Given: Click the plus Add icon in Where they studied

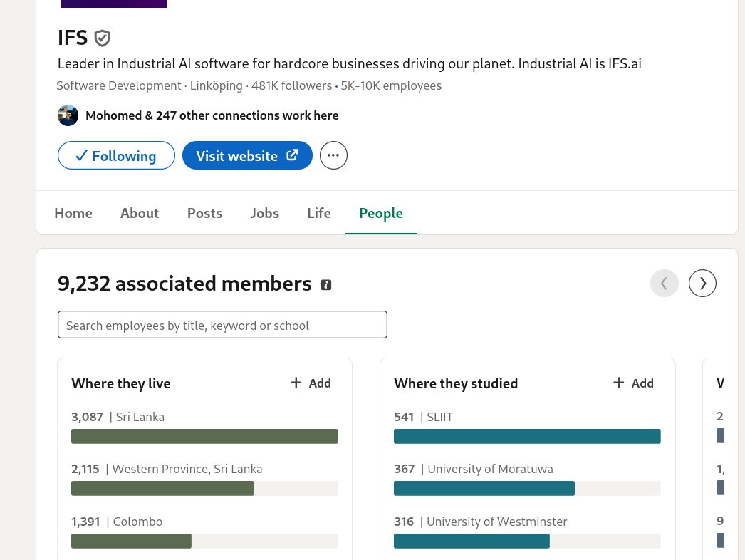Looking at the screenshot, I should point(619,383).
